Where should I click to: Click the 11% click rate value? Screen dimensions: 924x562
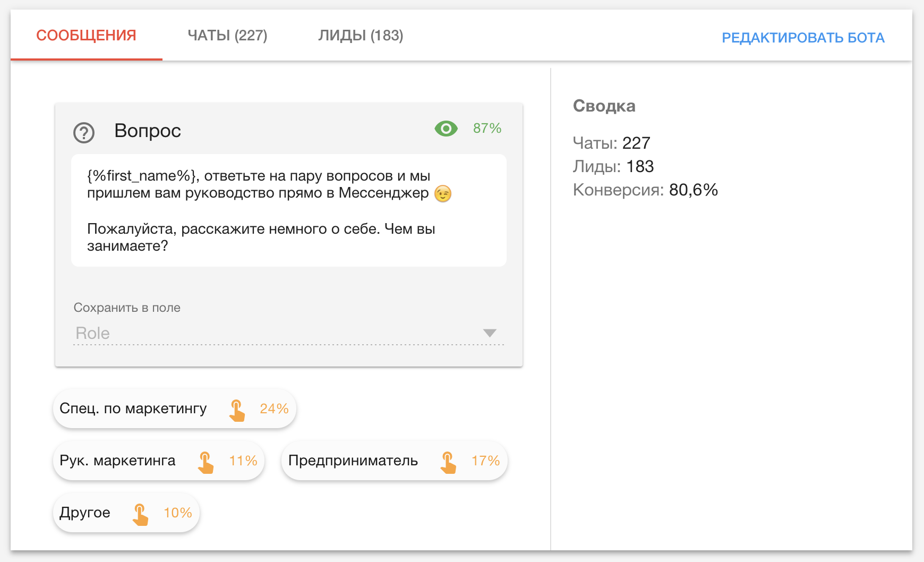coord(243,461)
